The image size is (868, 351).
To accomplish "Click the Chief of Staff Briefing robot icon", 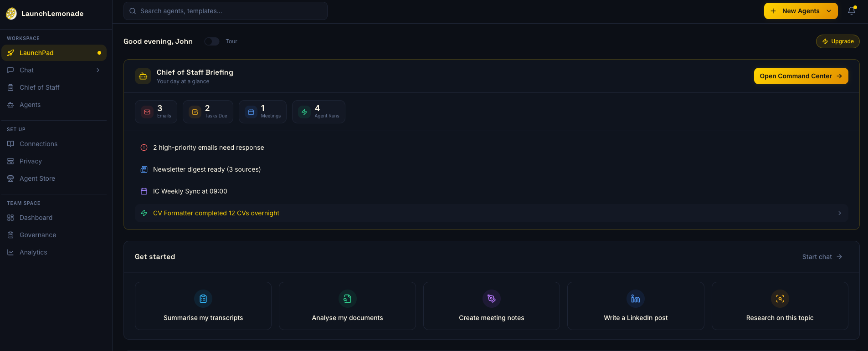I will tap(143, 76).
